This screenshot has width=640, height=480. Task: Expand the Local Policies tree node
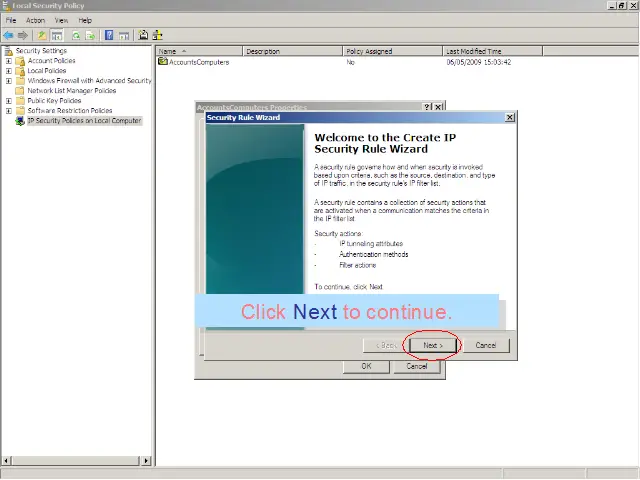coord(9,71)
